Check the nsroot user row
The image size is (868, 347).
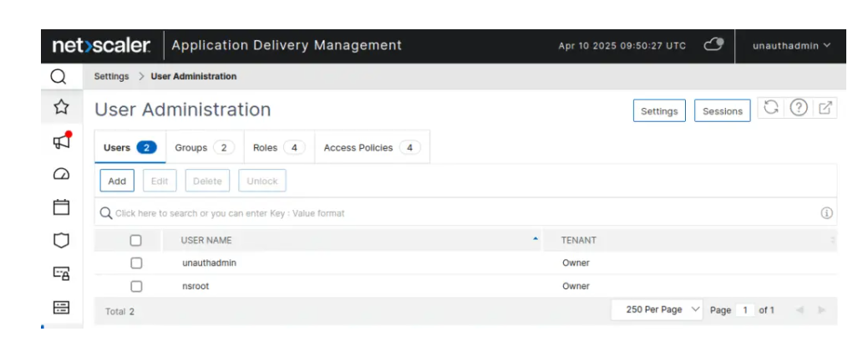pyautogui.click(x=136, y=286)
